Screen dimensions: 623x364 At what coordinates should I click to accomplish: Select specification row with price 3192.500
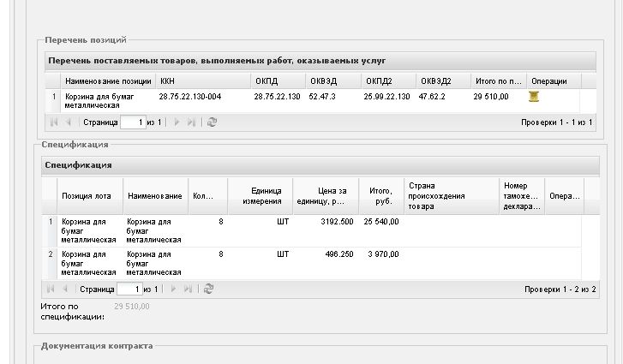pyautogui.click(x=312, y=231)
